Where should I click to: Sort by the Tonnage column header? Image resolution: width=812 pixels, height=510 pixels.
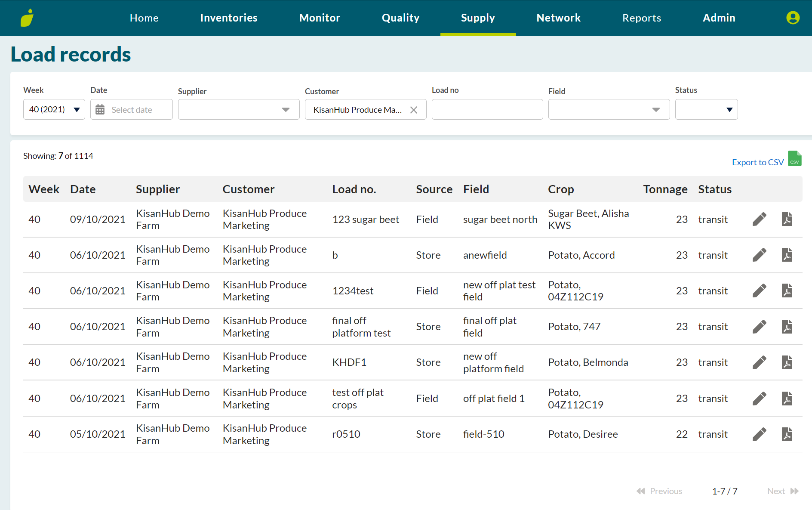pyautogui.click(x=665, y=189)
